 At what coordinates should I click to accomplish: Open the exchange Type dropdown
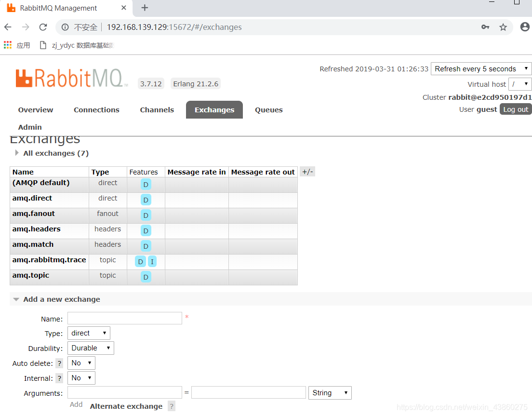(x=89, y=333)
